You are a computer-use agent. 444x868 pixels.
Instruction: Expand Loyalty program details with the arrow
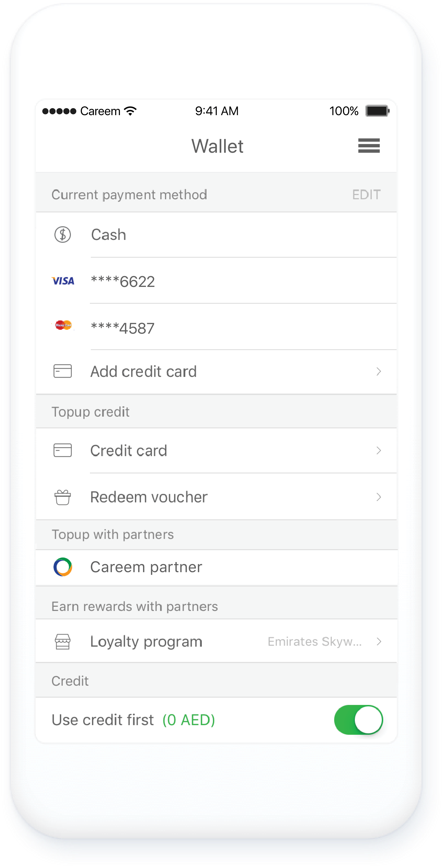coord(379,641)
